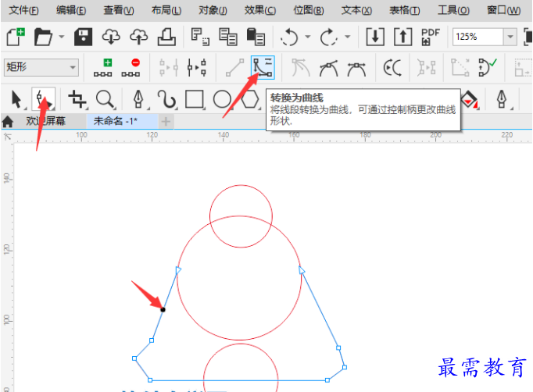Viewport: 533px width, 392px height.
Task: Select the Shape tool
Action: click(x=44, y=99)
